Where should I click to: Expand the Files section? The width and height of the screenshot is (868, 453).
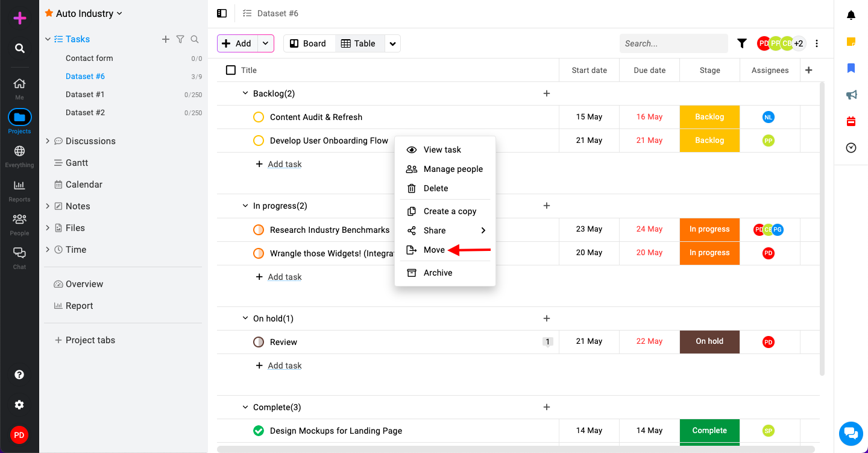tap(48, 228)
